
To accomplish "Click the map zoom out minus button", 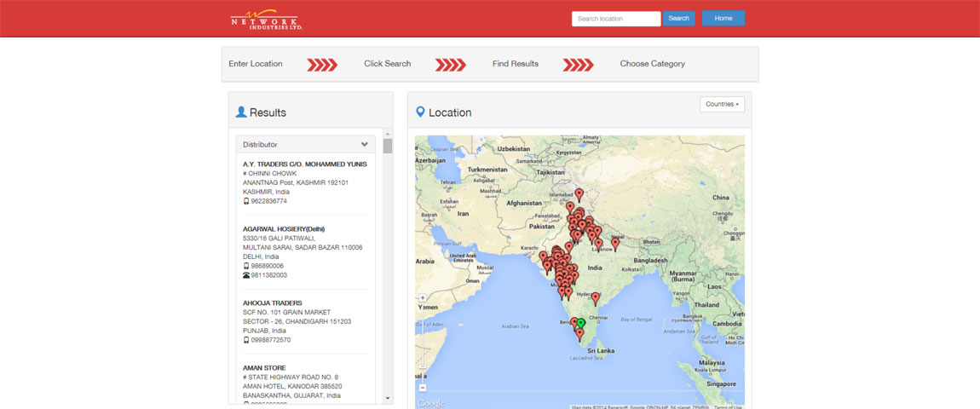I will pos(423,388).
